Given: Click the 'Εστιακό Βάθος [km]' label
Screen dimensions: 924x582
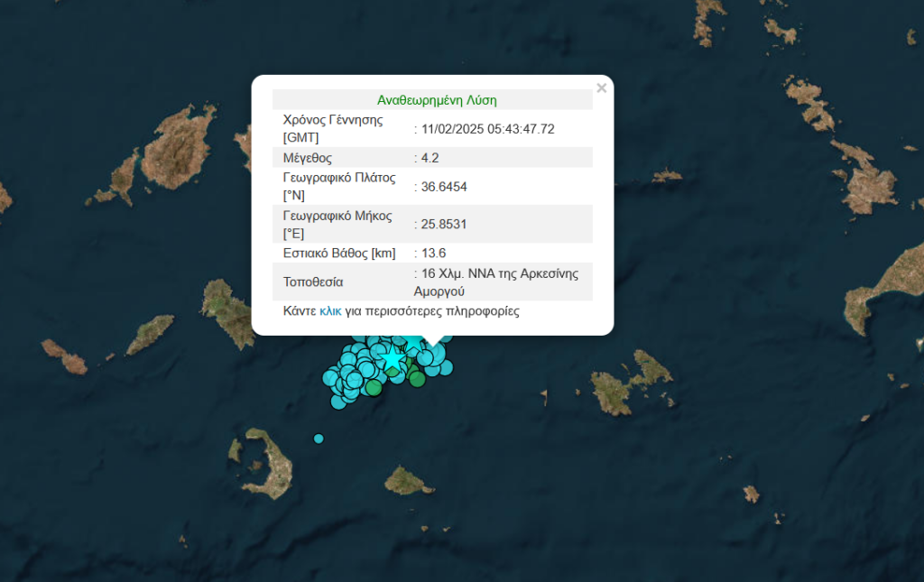Looking at the screenshot, I should (339, 254).
